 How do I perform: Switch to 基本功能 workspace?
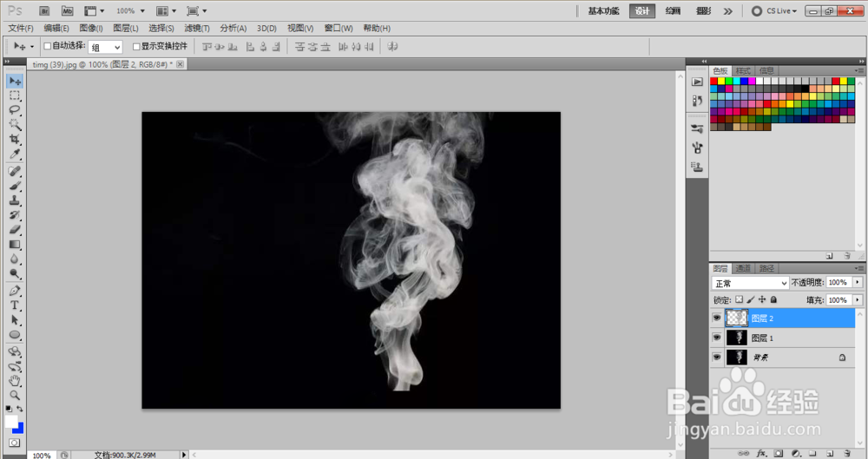coord(603,11)
